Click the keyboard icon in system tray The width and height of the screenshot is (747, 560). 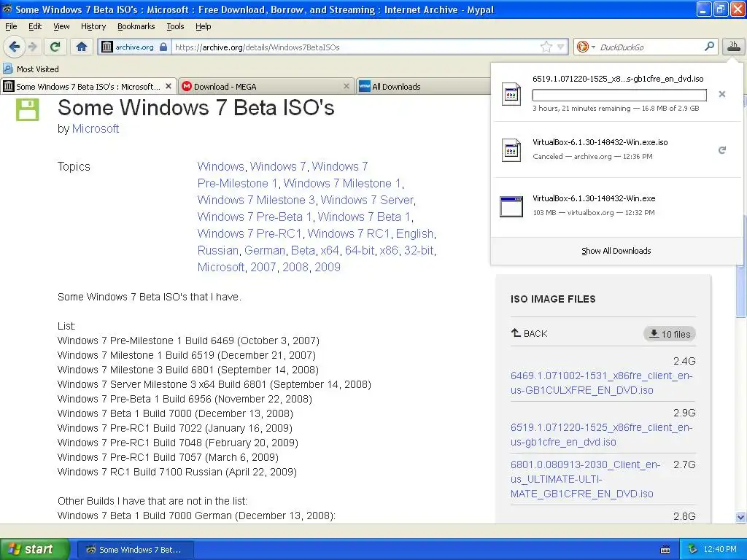(x=665, y=550)
